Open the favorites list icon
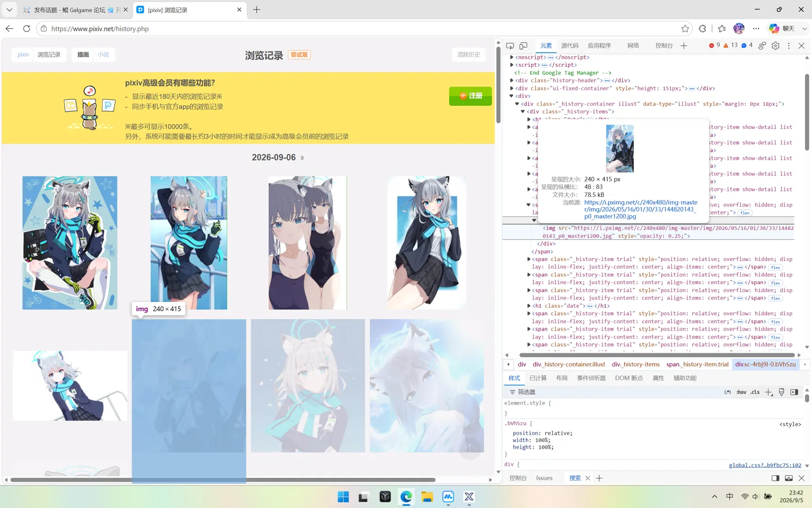The image size is (812, 508). [x=722, y=29]
